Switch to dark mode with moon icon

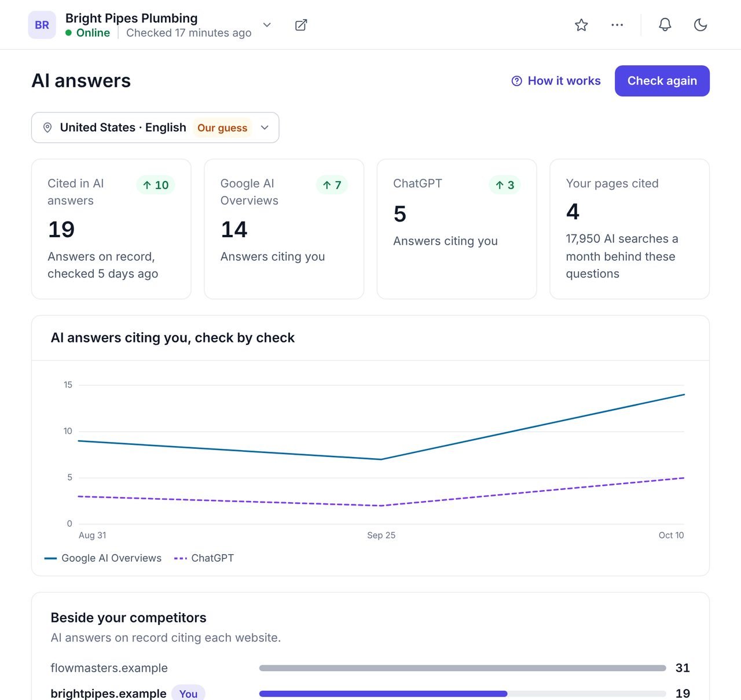(x=700, y=25)
